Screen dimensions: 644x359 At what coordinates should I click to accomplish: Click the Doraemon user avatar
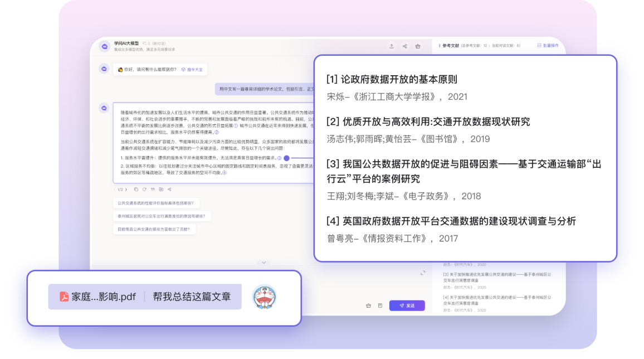tap(264, 297)
